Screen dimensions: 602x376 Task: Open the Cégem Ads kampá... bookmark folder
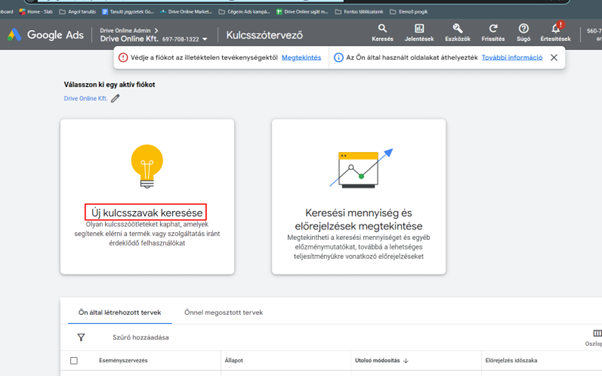pyautogui.click(x=244, y=12)
